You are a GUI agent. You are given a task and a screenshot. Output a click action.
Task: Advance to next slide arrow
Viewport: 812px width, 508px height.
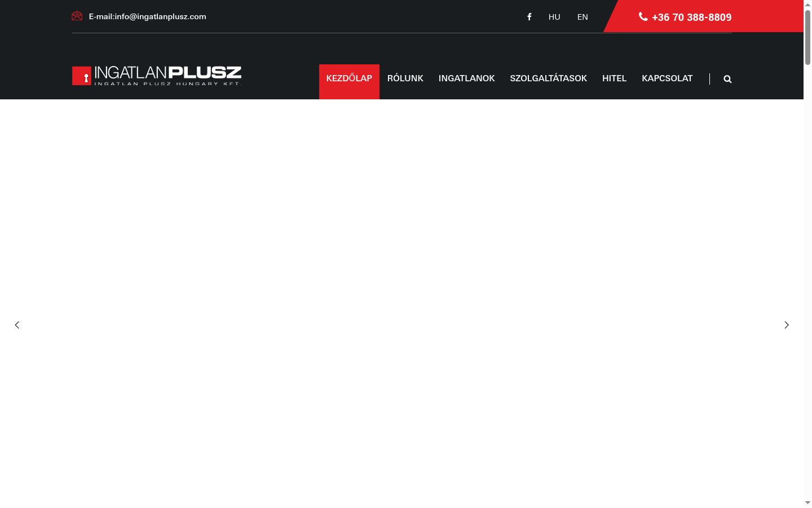pyautogui.click(x=787, y=325)
